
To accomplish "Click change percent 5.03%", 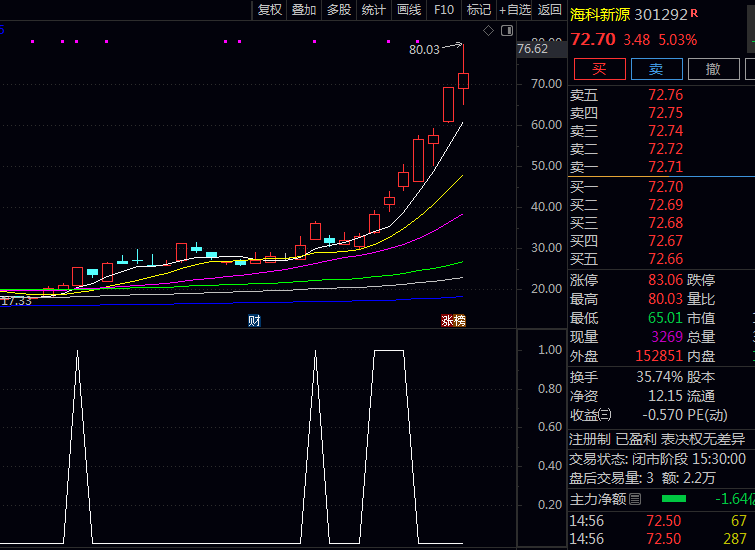I will click(x=677, y=39).
